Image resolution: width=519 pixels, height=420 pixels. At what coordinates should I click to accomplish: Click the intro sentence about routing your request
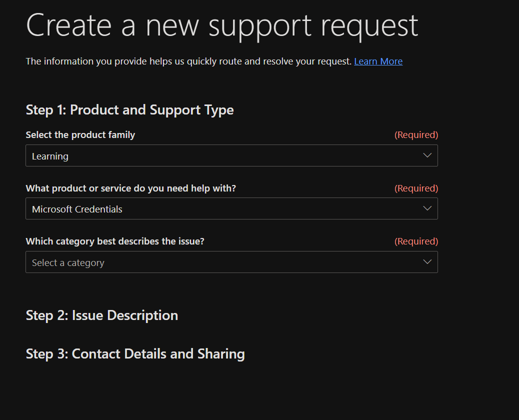point(188,61)
